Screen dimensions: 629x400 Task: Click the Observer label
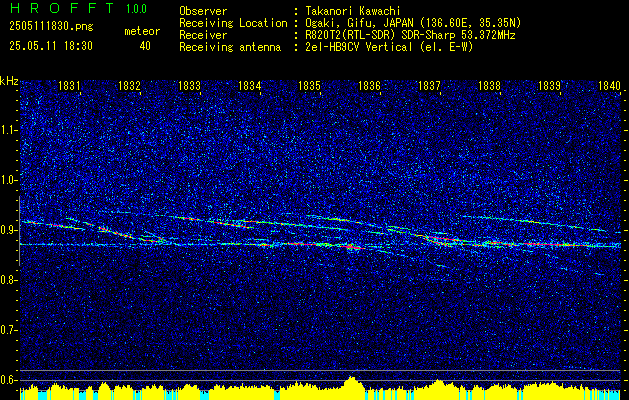(203, 11)
